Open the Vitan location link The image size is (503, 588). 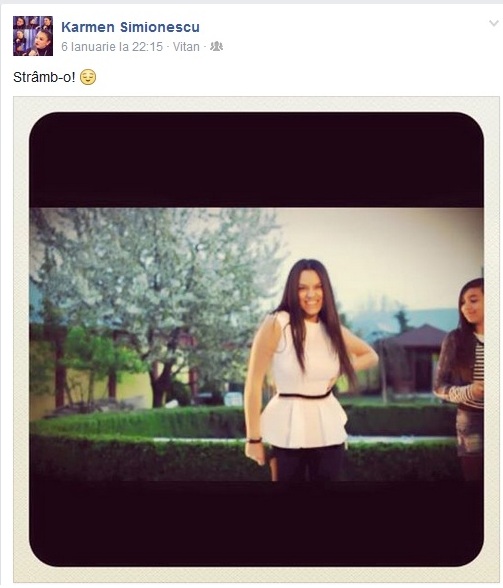186,46
